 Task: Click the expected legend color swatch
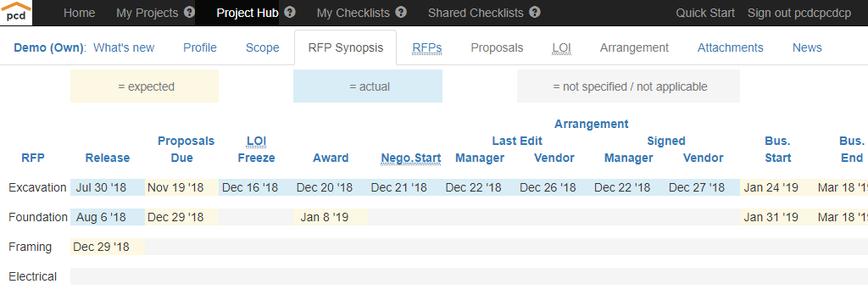pyautogui.click(x=144, y=86)
